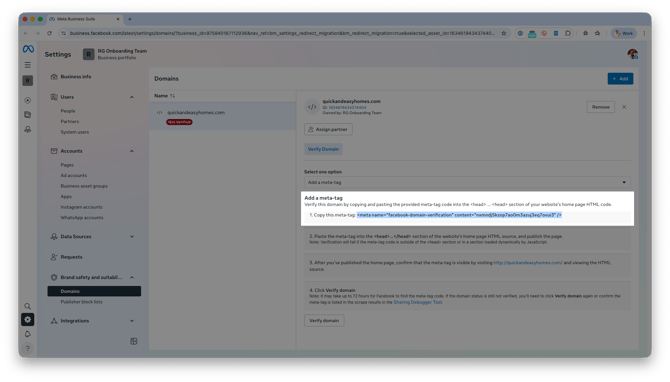Image resolution: width=670 pixels, height=382 pixels.
Task: Click the highlighted meta-tag code
Action: click(x=459, y=215)
